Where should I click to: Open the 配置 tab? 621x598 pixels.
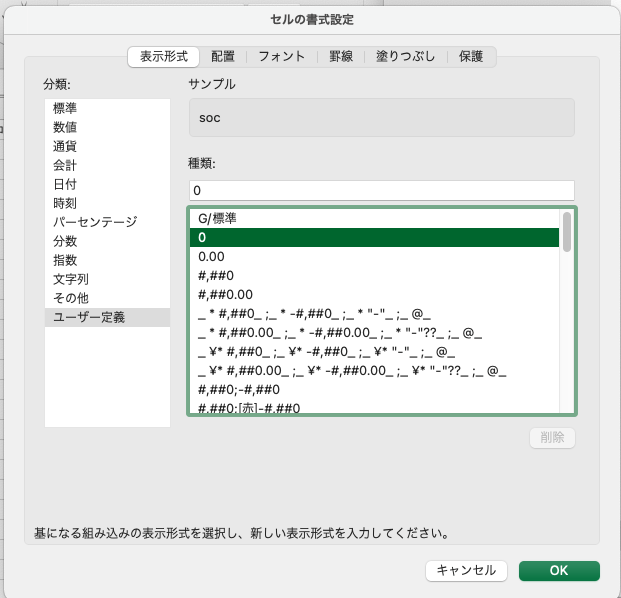point(223,57)
